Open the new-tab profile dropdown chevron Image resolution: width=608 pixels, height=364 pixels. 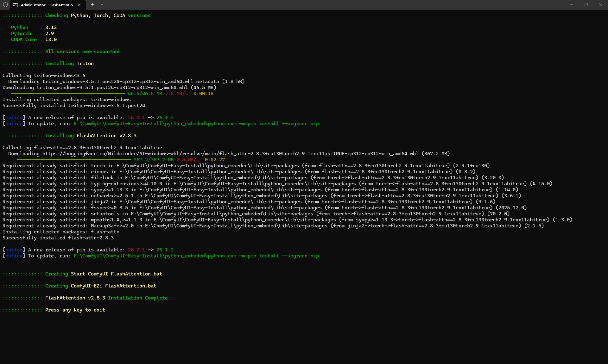pos(102,5)
